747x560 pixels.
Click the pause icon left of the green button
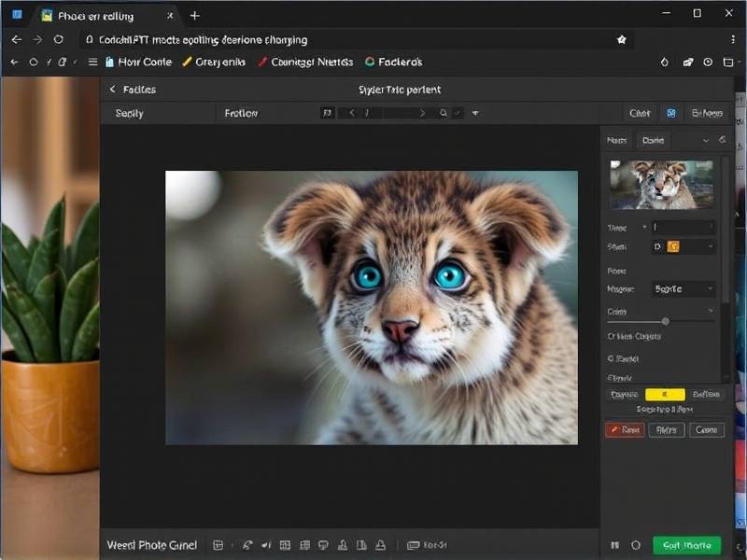(x=614, y=545)
